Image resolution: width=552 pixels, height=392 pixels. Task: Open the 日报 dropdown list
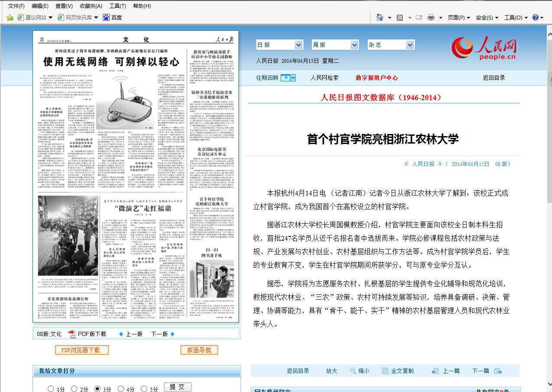click(x=298, y=45)
